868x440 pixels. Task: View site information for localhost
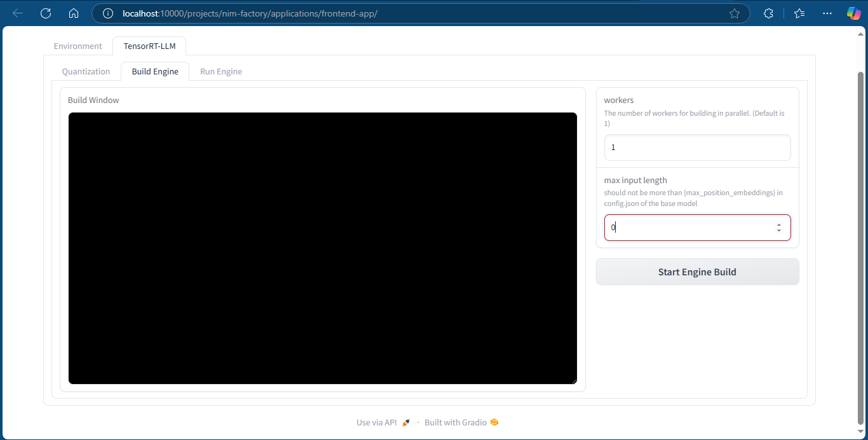coord(108,13)
